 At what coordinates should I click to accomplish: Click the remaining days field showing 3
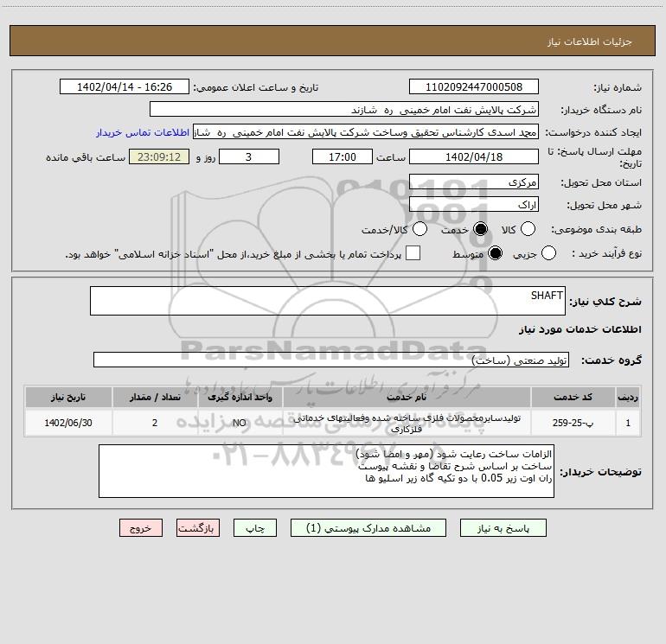pos(249,156)
